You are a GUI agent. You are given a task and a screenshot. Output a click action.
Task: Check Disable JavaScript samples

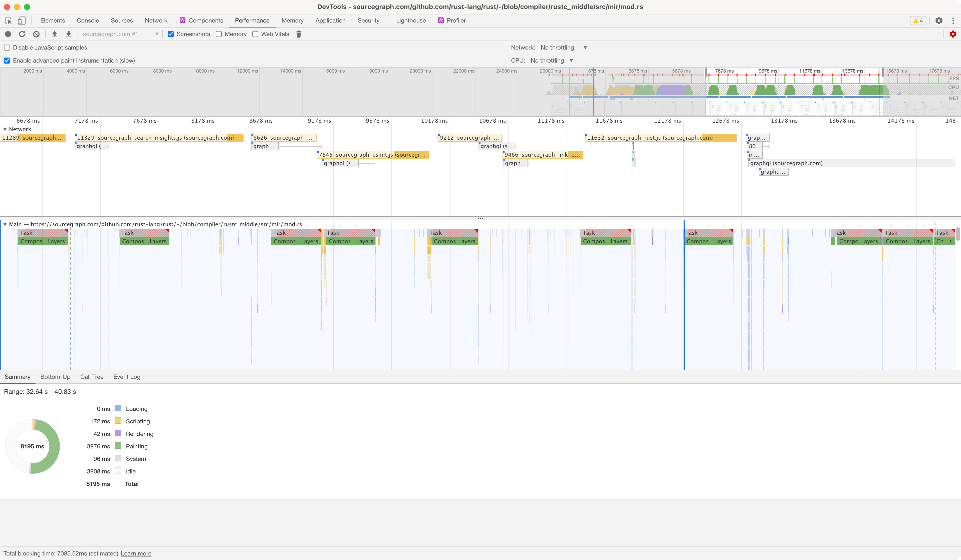pyautogui.click(x=7, y=48)
